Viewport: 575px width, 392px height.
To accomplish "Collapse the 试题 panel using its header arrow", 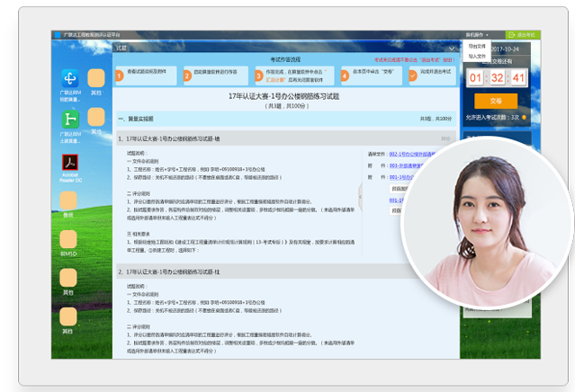I will (x=452, y=48).
